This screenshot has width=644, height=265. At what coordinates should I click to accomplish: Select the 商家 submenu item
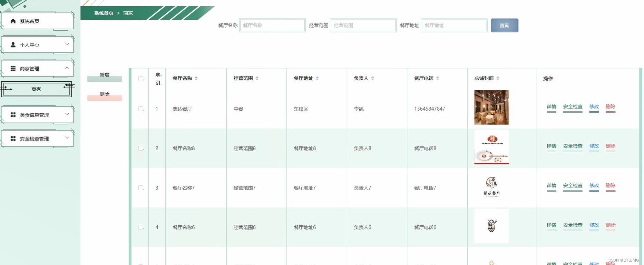click(x=36, y=89)
